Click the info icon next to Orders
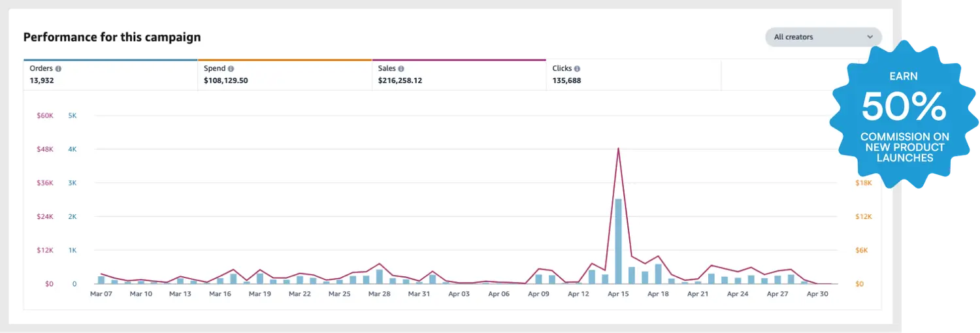Image resolution: width=980 pixels, height=333 pixels. click(59, 69)
